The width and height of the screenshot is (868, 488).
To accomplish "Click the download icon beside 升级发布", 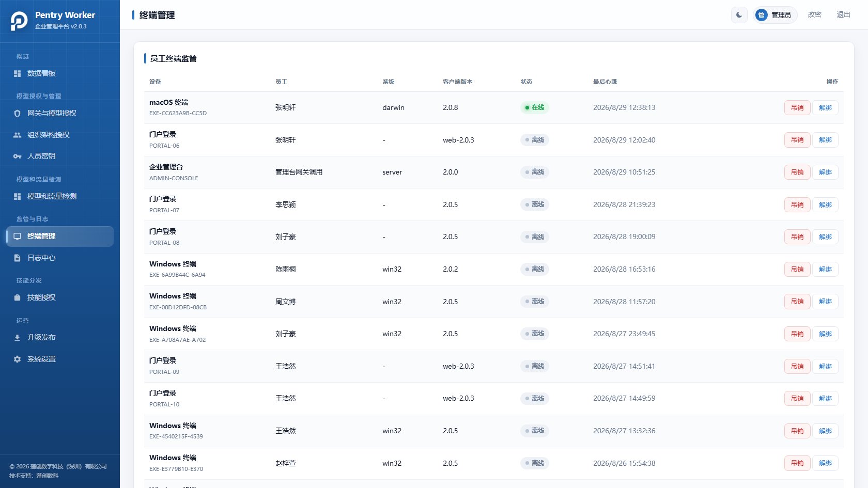I will point(17,338).
